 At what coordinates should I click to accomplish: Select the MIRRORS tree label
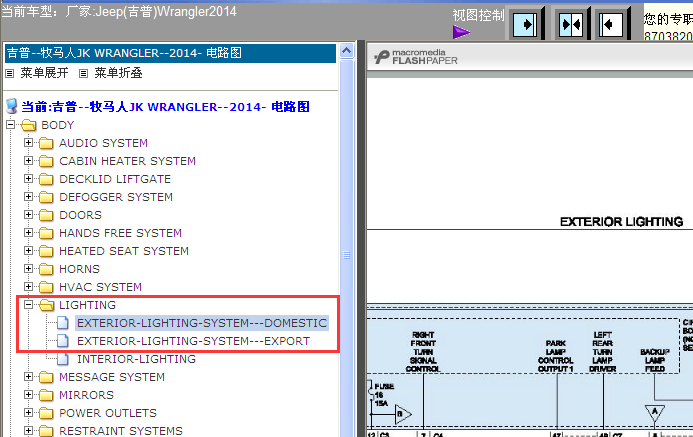point(86,395)
